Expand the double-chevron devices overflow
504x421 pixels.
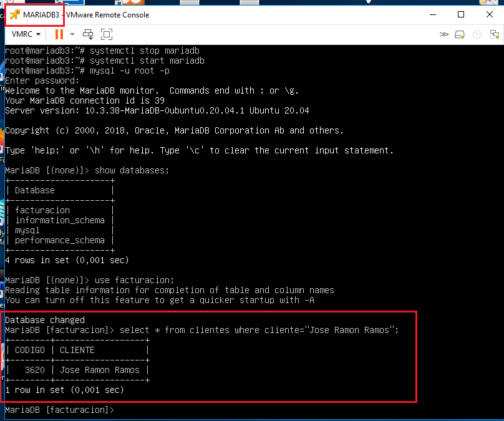tap(443, 34)
